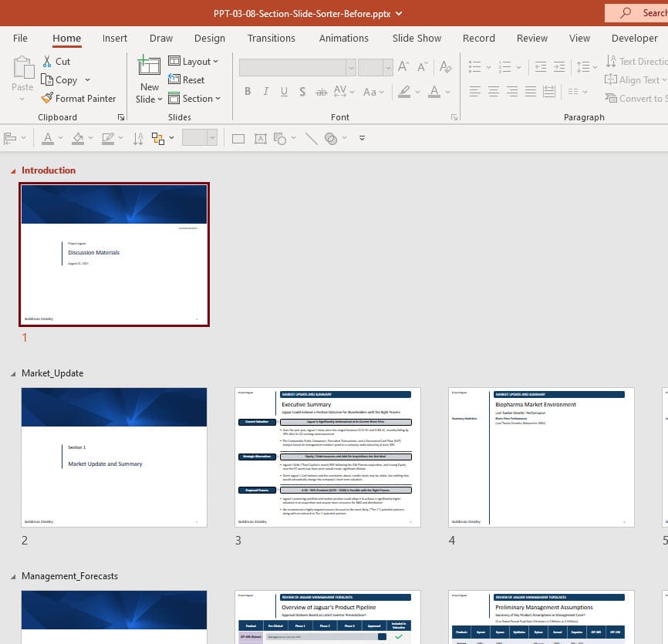Collapse the Market_Update section

click(x=13, y=373)
